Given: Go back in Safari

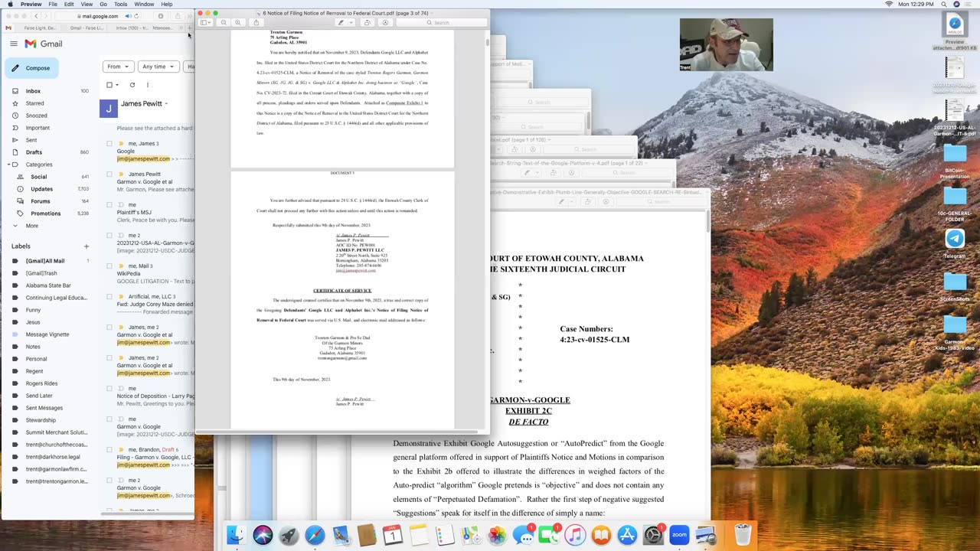Looking at the screenshot, I should click(x=36, y=16).
